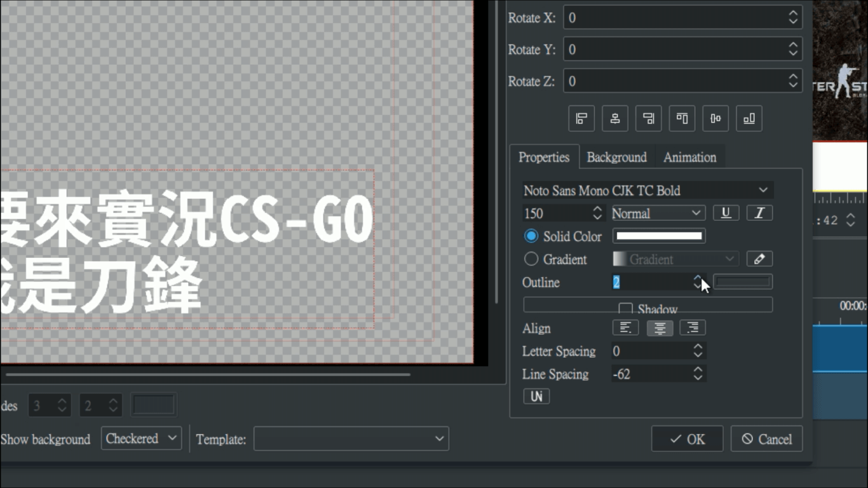868x488 pixels.
Task: Click the blue timeline clip in main window
Action: pyautogui.click(x=840, y=348)
